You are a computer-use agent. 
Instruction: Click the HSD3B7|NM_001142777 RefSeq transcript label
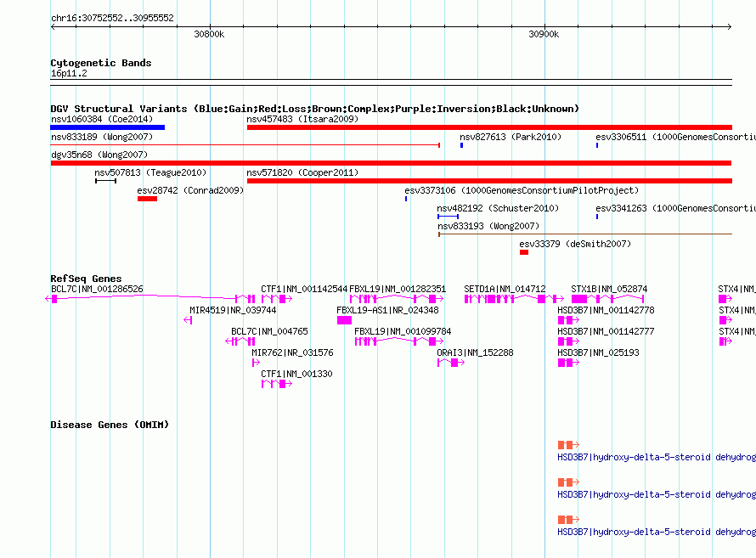click(606, 331)
